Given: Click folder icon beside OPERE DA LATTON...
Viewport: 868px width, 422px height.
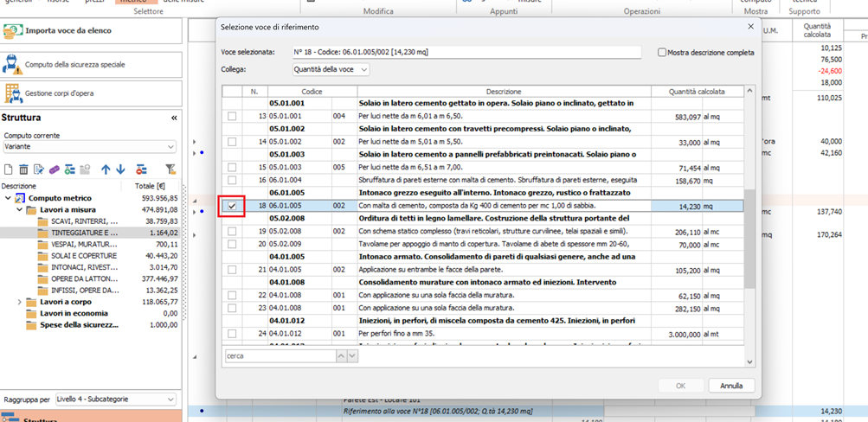Looking at the screenshot, I should coord(42,279).
